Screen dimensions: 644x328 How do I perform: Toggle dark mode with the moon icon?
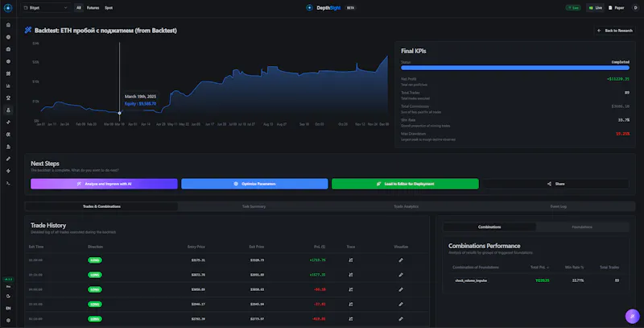pyautogui.click(x=8, y=296)
